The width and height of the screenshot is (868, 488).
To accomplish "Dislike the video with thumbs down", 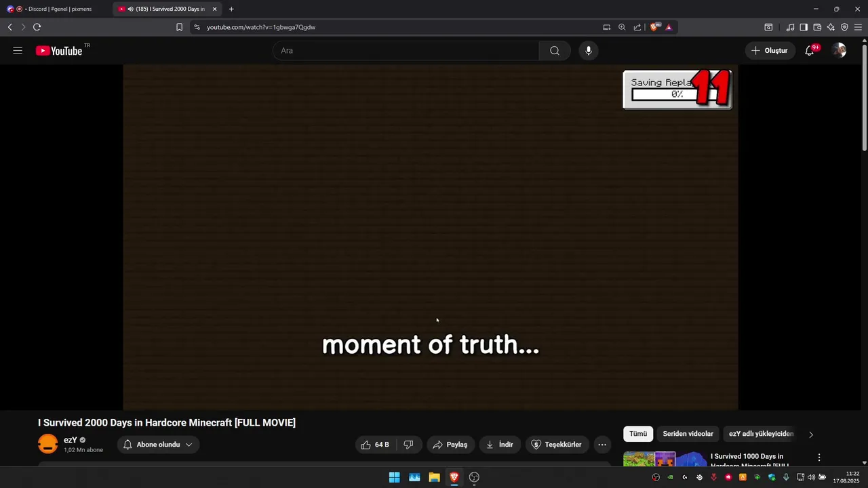I will click(409, 445).
